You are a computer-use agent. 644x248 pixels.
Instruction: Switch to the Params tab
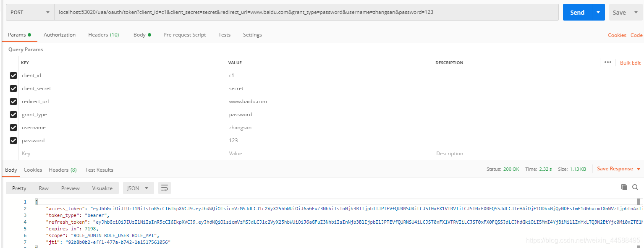19,35
